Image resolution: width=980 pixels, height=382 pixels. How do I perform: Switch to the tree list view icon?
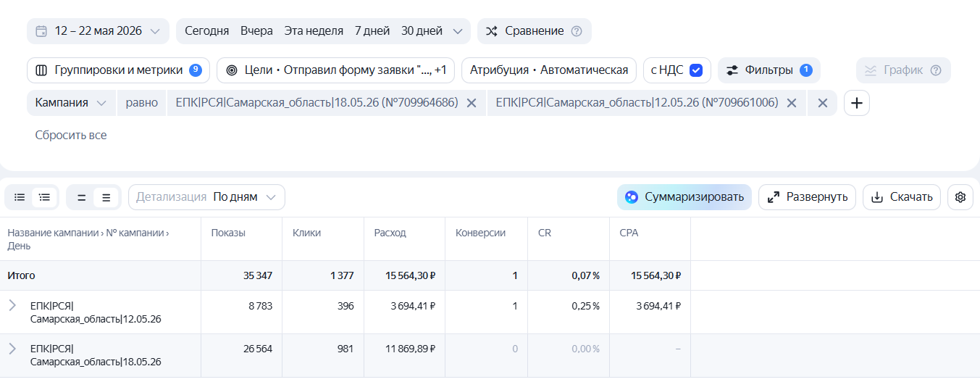point(44,197)
